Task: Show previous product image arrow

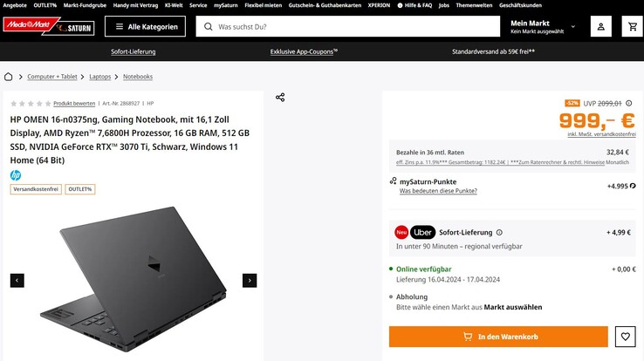Action: click(17, 280)
